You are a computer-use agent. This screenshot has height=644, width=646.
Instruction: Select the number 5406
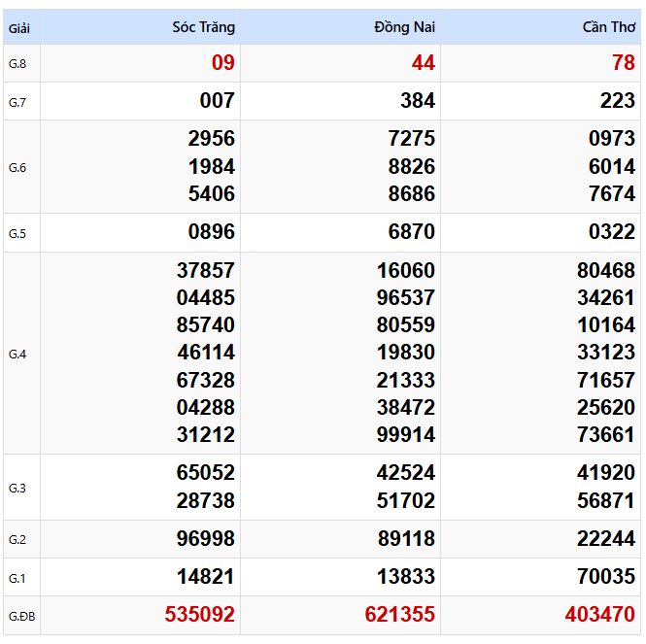212,193
